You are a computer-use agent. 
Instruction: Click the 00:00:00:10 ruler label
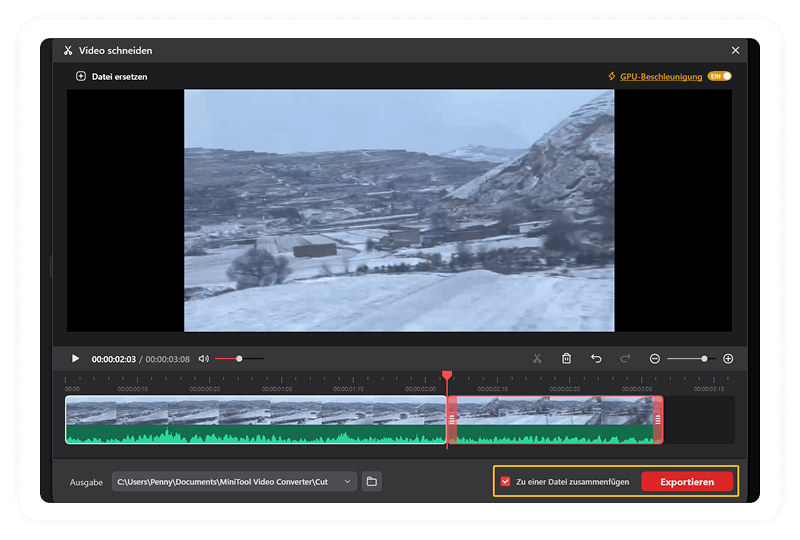tap(133, 388)
